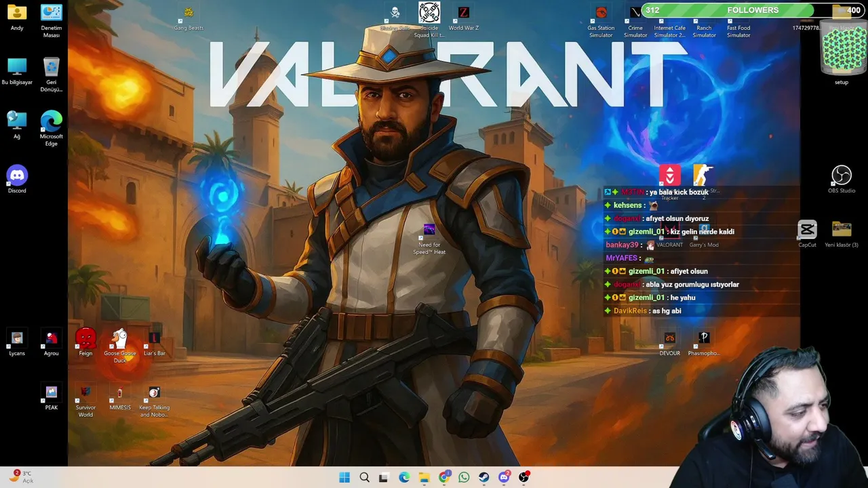The width and height of the screenshot is (868, 488).
Task: Click chat message 'abla yuz gorumlugu ıstıyorlar'
Action: (692, 285)
